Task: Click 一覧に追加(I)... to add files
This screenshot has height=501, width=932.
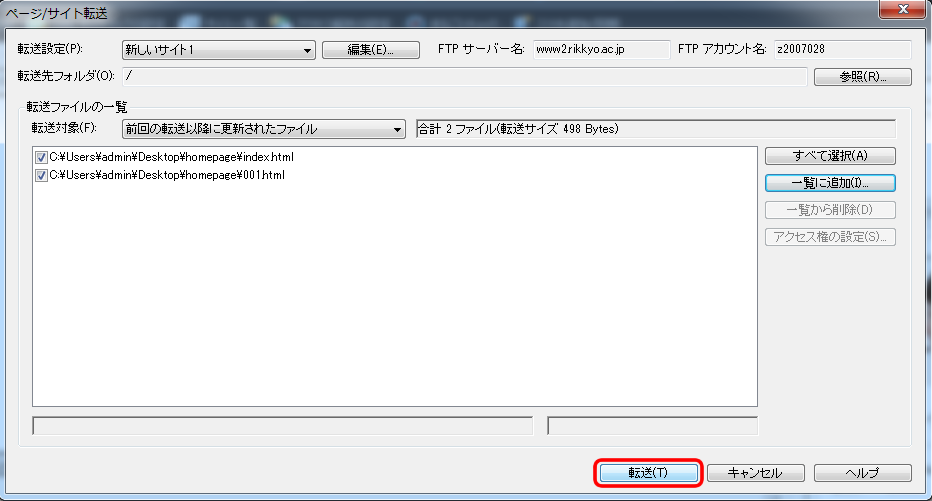Action: [830, 183]
